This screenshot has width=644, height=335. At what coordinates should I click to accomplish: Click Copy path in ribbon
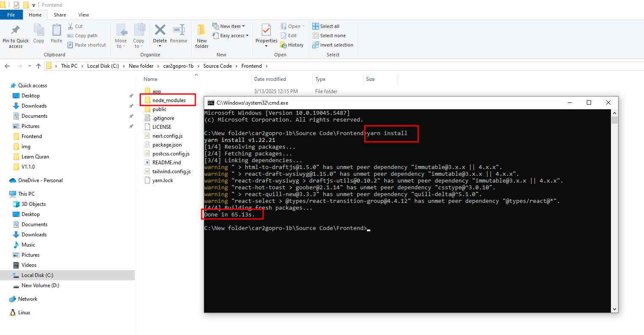82,36
